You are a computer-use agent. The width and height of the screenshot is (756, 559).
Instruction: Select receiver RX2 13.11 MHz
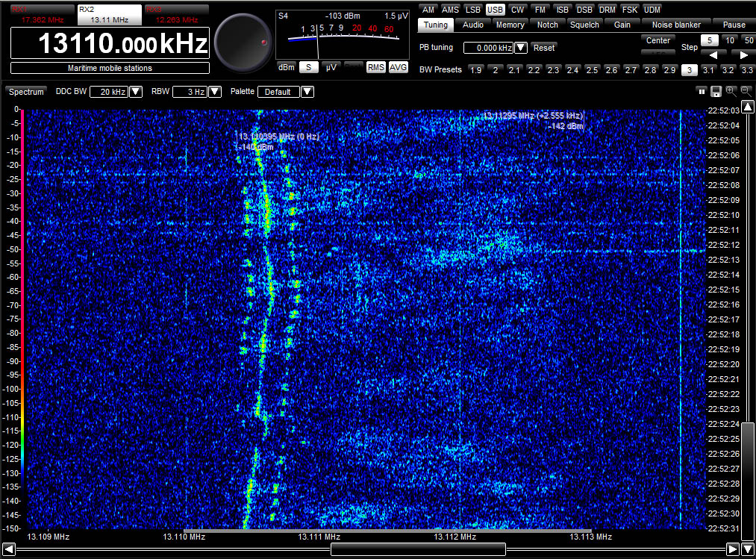click(110, 15)
